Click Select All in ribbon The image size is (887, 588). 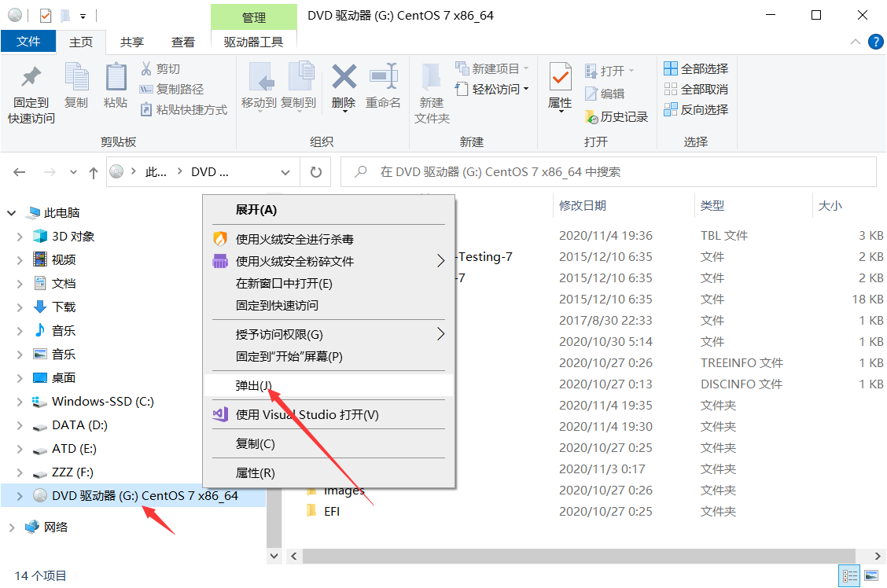[x=696, y=69]
